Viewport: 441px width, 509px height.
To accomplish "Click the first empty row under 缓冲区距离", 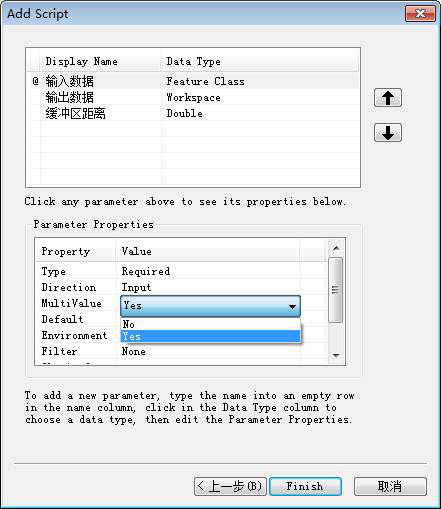I will [193, 129].
